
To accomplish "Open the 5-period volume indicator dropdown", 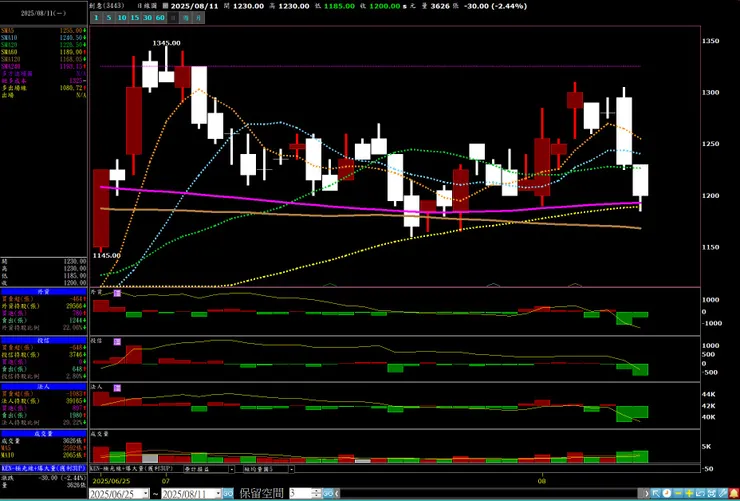I will pos(291,469).
